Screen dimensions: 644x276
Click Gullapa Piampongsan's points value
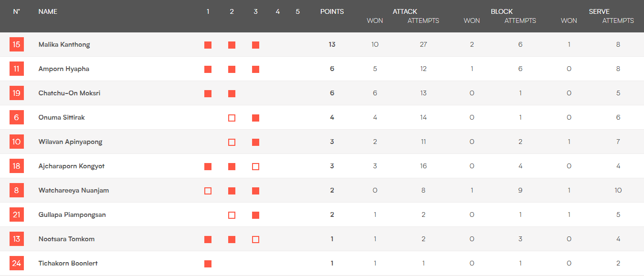(332, 215)
